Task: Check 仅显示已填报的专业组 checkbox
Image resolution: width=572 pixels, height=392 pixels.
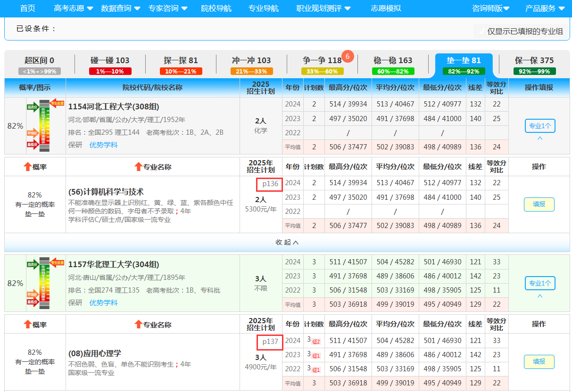Action: [x=481, y=32]
